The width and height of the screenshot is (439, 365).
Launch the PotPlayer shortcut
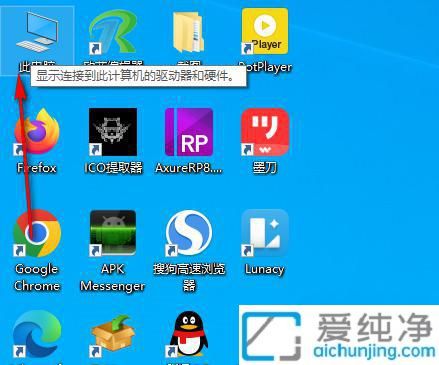(x=265, y=32)
